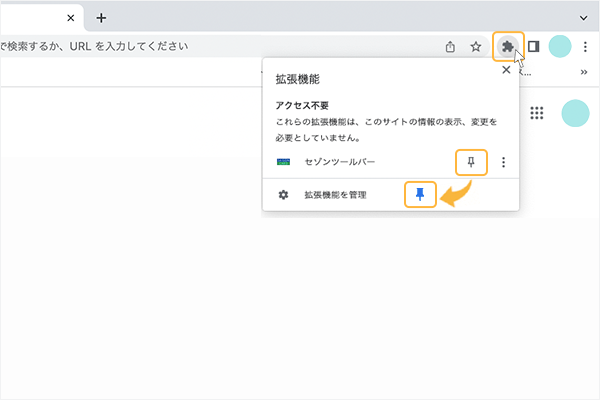The width and height of the screenshot is (600, 400).
Task: Click the Google account avatar on page
Action: tap(575, 113)
